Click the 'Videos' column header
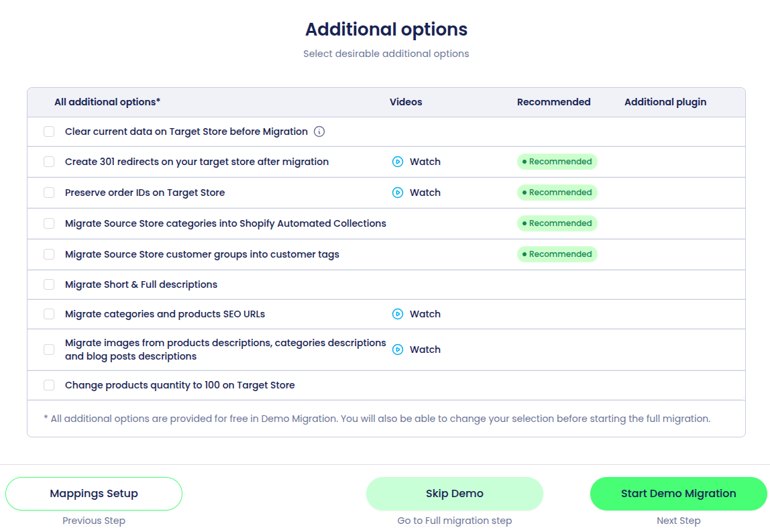The width and height of the screenshot is (770, 532). click(406, 102)
